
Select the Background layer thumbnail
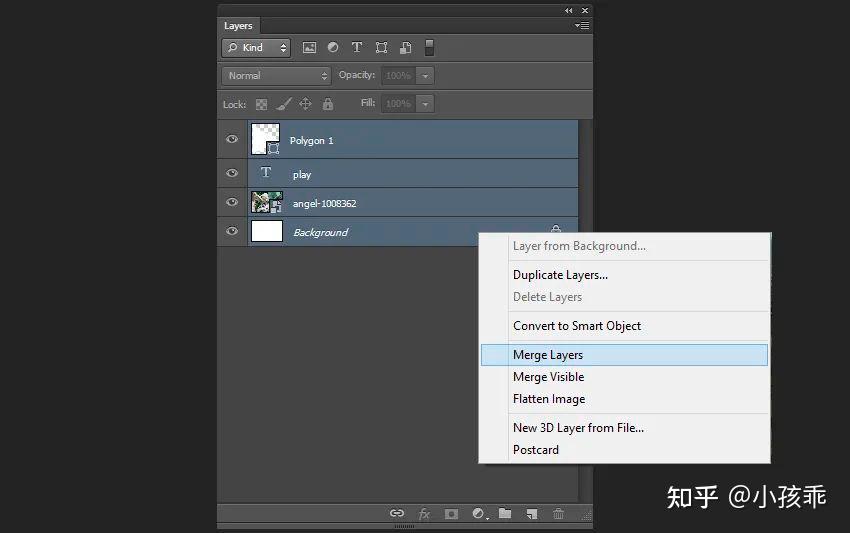click(267, 231)
